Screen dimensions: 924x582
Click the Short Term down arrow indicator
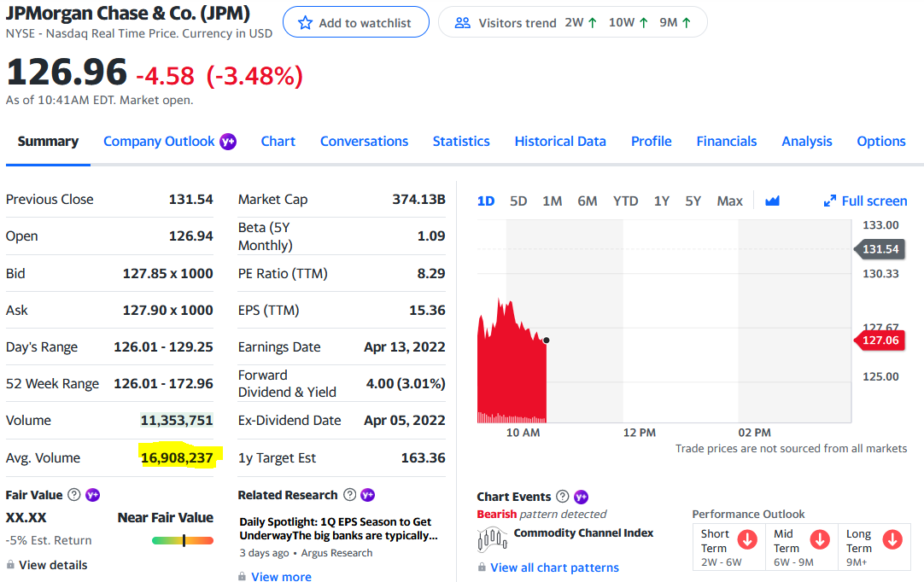(747, 539)
